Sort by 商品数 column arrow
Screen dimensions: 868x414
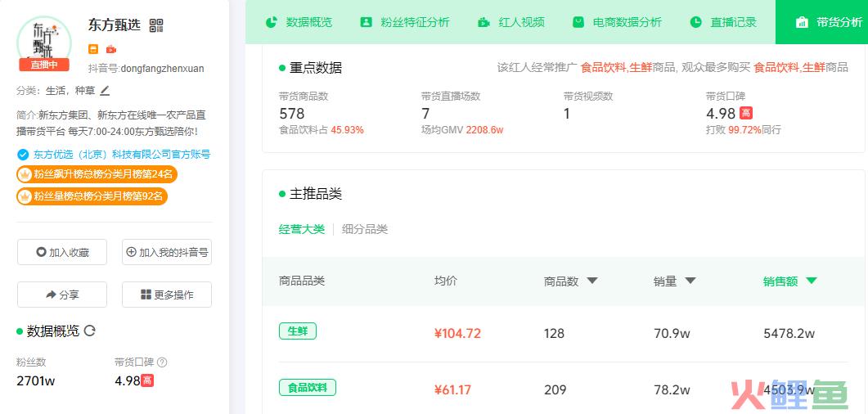point(592,281)
